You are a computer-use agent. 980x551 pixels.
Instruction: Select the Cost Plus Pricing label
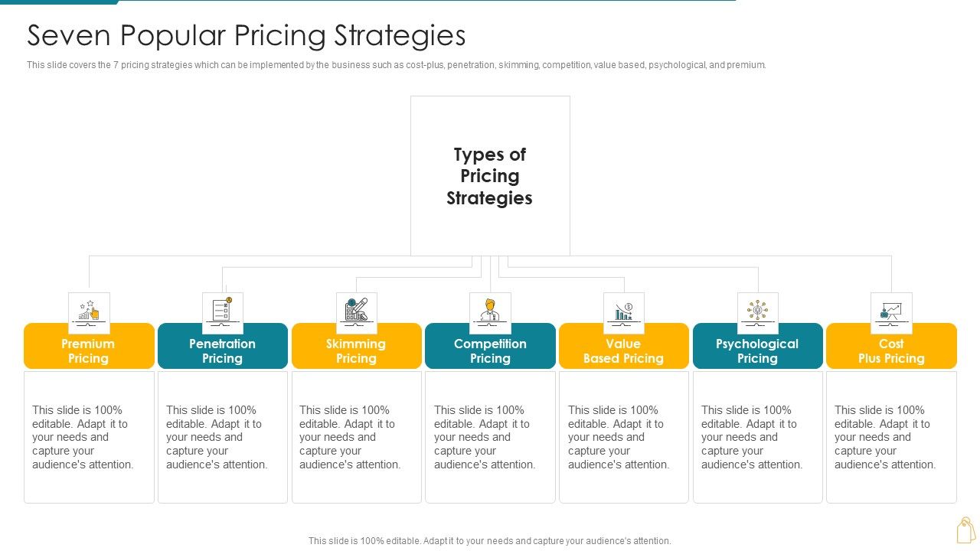pyautogui.click(x=891, y=350)
